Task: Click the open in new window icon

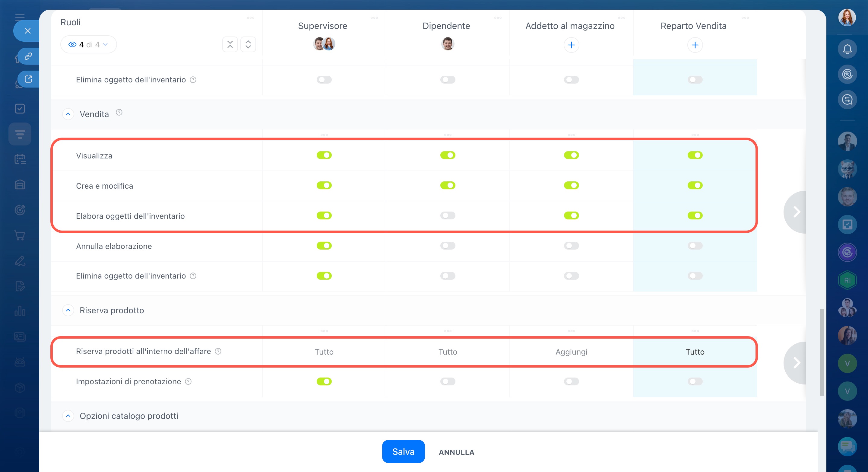Action: click(28, 79)
